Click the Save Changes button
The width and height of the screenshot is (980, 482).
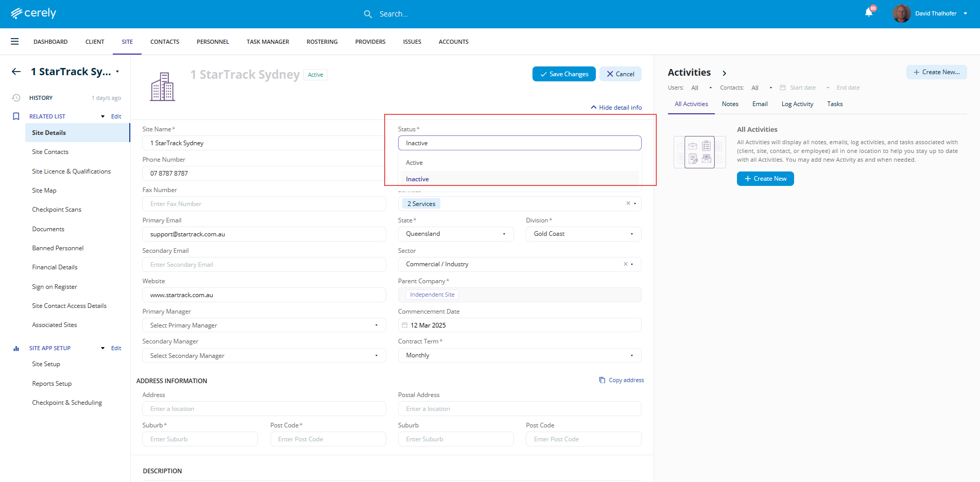click(x=564, y=74)
